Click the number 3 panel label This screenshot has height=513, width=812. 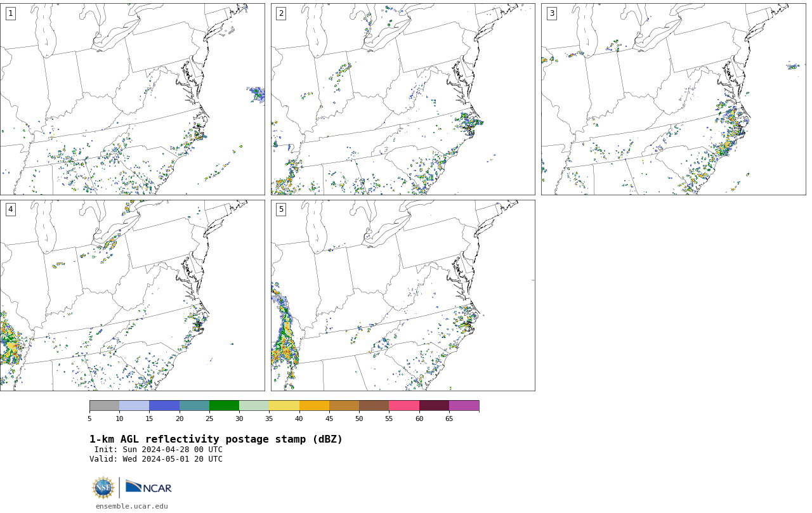point(551,13)
